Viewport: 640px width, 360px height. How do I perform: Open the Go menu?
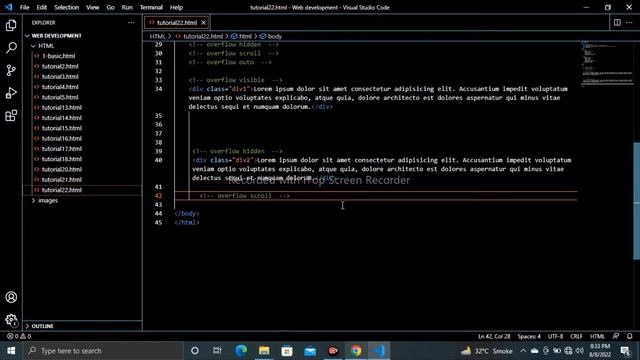(x=110, y=7)
